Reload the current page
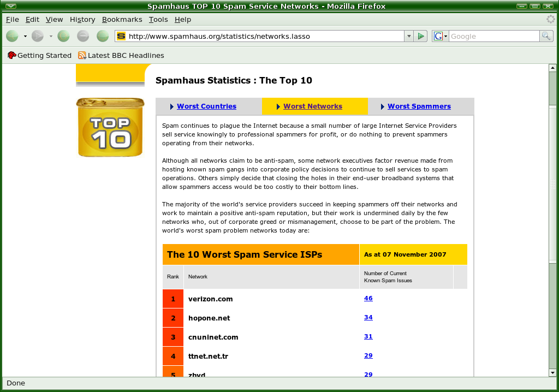The height and width of the screenshot is (392, 559). (x=63, y=36)
